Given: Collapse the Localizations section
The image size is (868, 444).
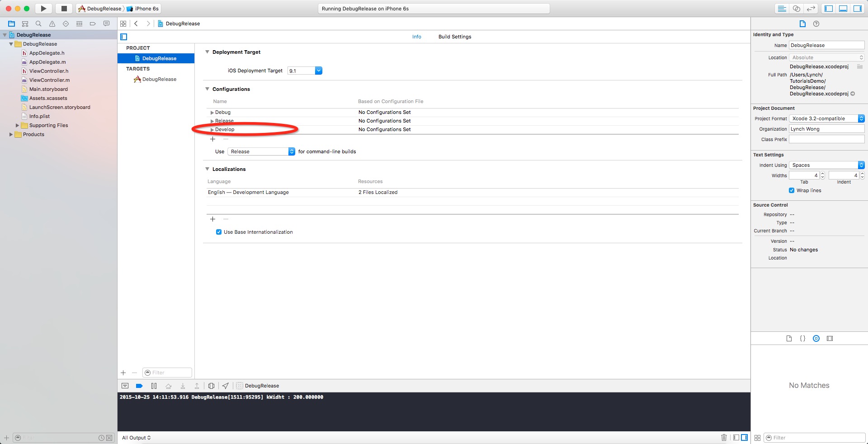Looking at the screenshot, I should (207, 169).
